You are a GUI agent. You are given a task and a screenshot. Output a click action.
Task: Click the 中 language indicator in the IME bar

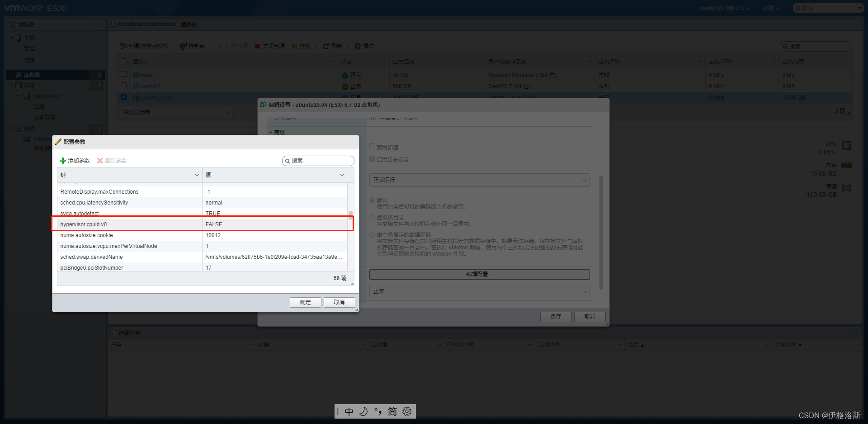349,412
